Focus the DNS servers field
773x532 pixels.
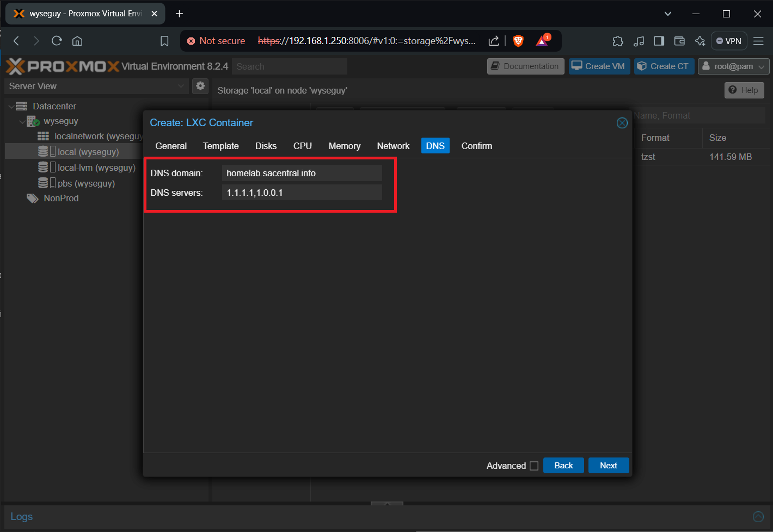click(x=302, y=193)
